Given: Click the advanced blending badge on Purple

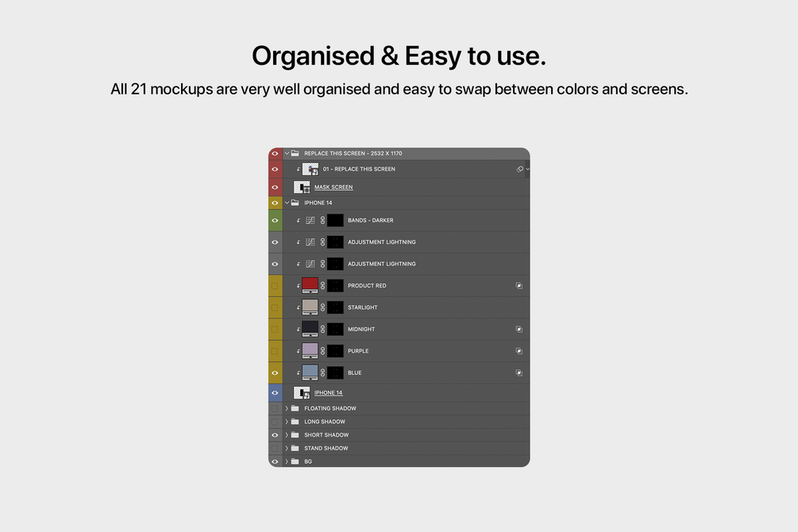Looking at the screenshot, I should 519,351.
